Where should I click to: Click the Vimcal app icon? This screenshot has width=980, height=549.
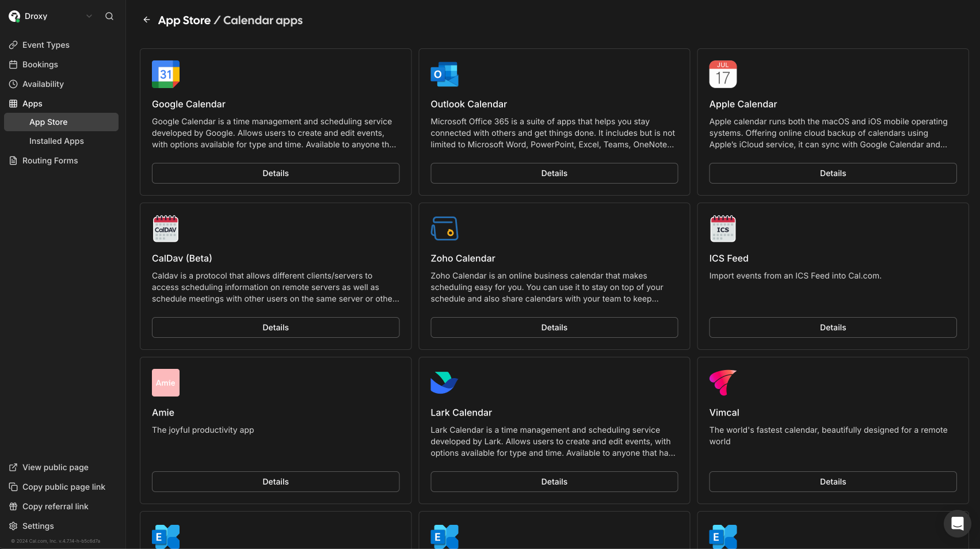722,382
